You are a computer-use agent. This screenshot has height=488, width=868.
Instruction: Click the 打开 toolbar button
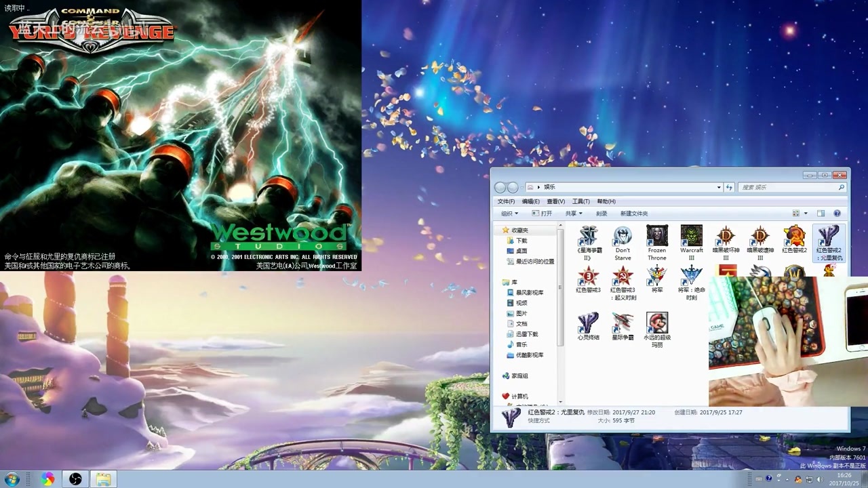[x=542, y=213]
